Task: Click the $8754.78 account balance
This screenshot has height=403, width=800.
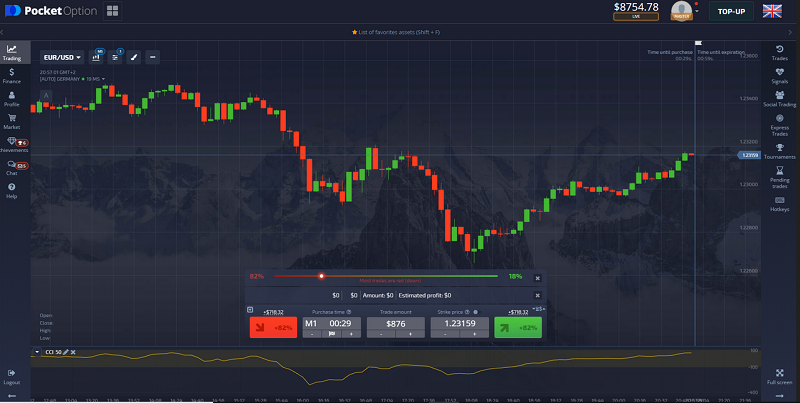Action: 636,7
